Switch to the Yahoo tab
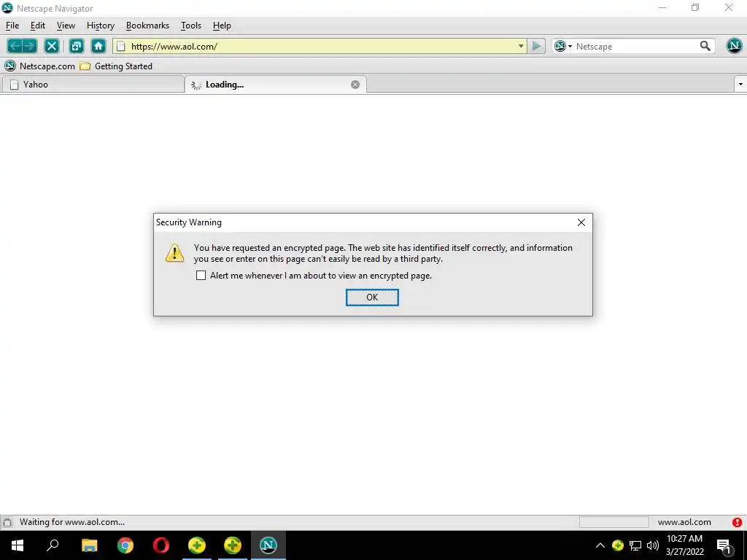 [93, 85]
